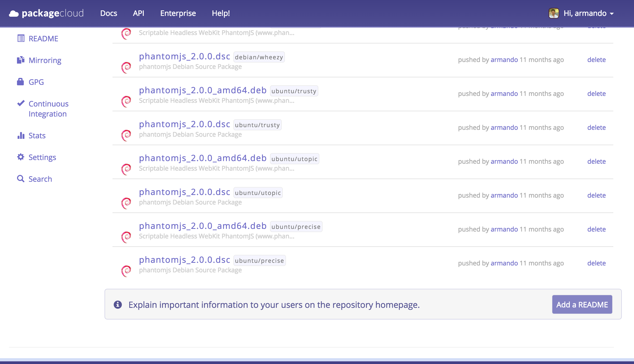
Task: Click the GPG lock icon
Action: coord(20,82)
